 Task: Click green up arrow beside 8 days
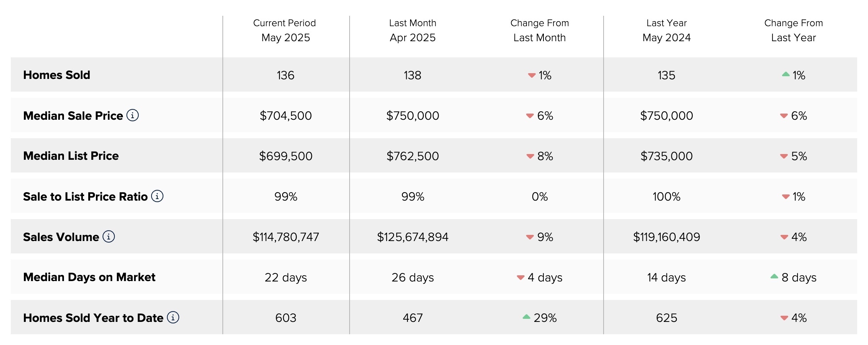pos(774,276)
